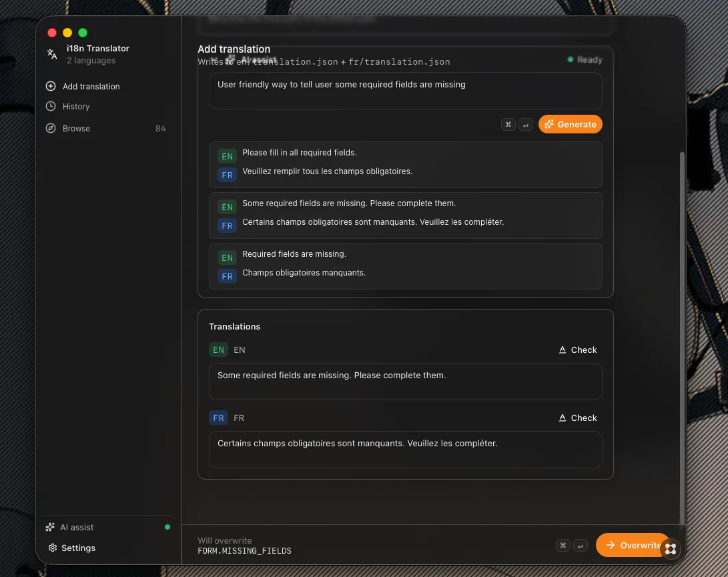Click the return key hint beside Generate

tap(526, 125)
